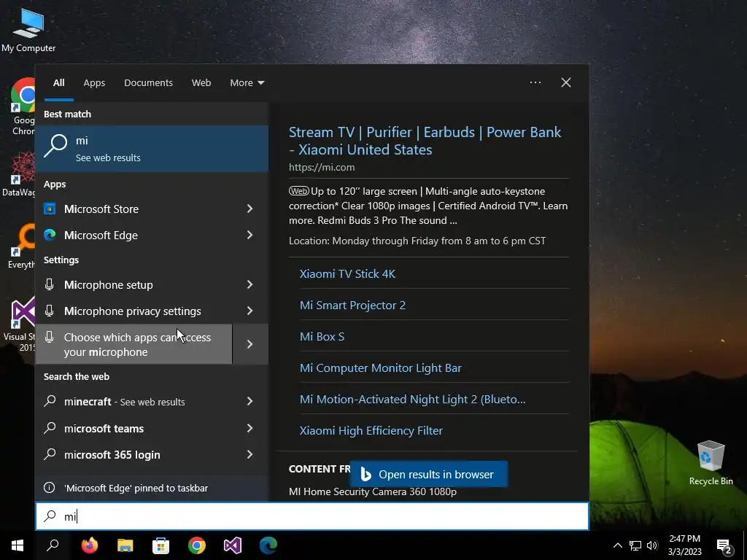Viewport: 747px width, 560px height.
Task: Open the Mi Smart Projector 2 link
Action: (352, 306)
